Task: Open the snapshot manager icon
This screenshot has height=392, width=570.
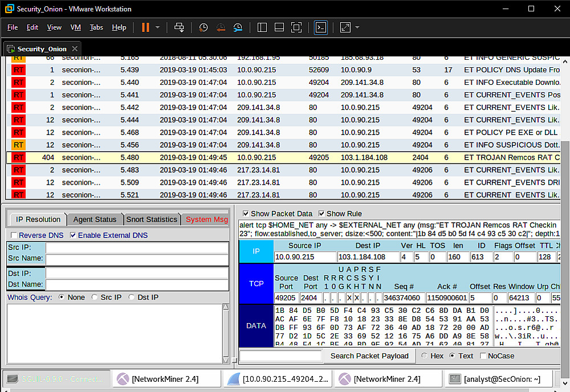Action: pos(238,27)
